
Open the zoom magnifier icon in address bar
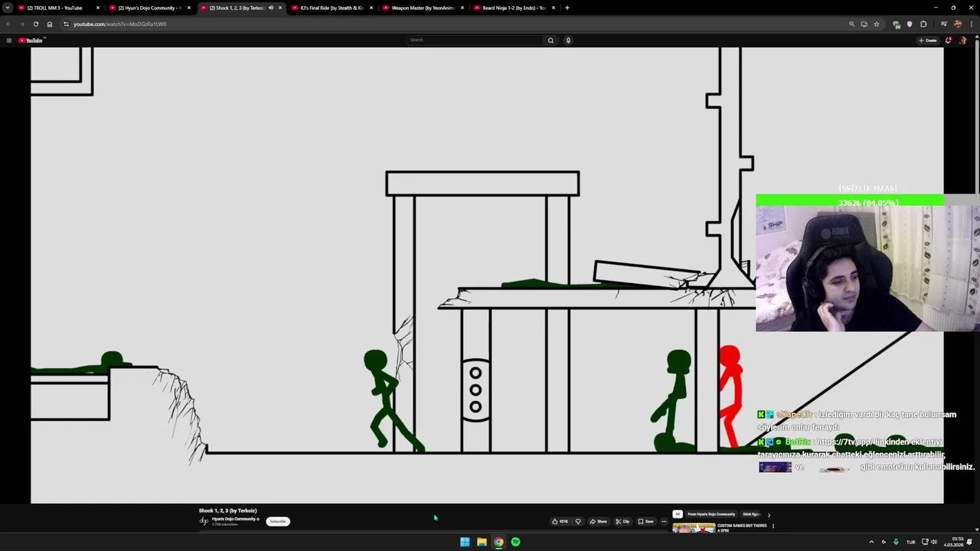coord(851,24)
